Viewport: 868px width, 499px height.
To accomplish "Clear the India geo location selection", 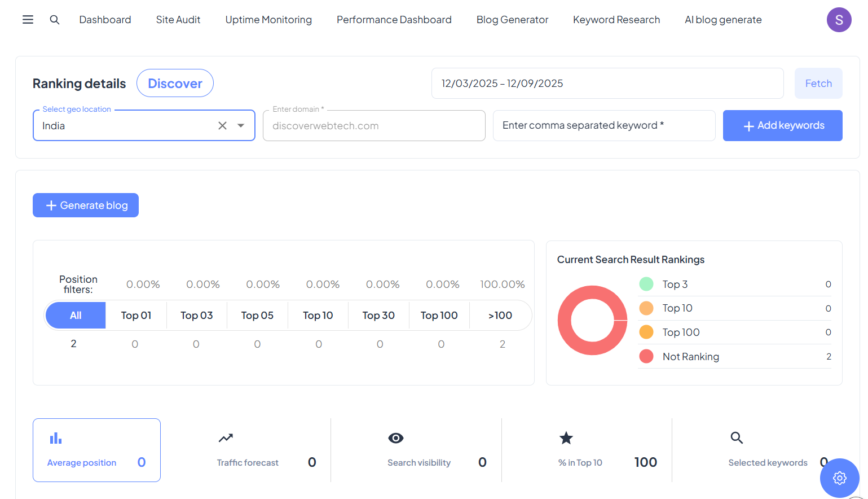I will (222, 125).
